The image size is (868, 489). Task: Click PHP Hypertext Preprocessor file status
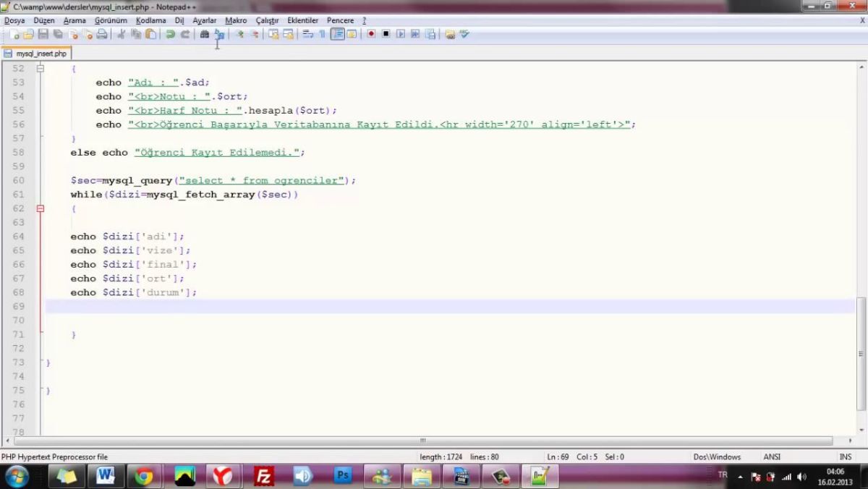pos(54,457)
